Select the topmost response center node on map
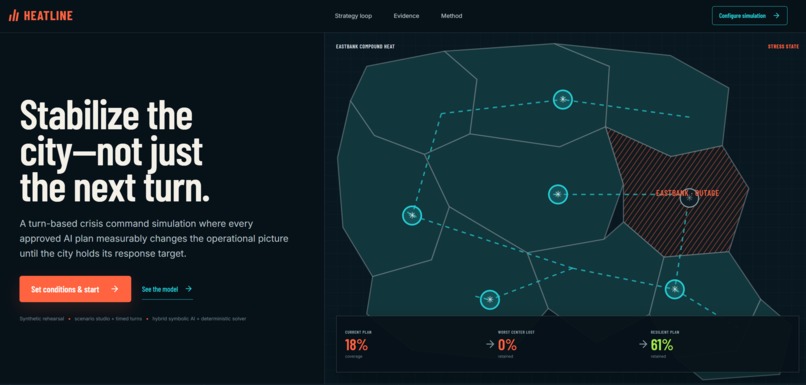 [563, 99]
